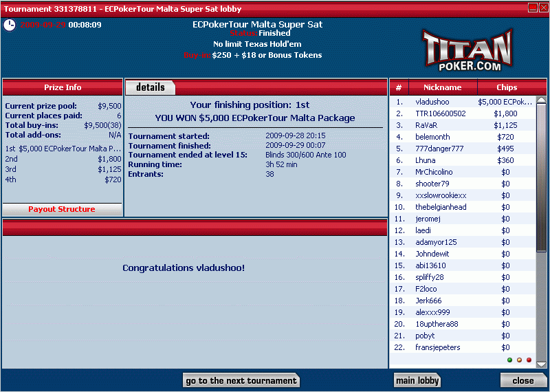The width and height of the screenshot is (550, 392).
Task: Select player laedi row
Action: pyautogui.click(x=463, y=230)
